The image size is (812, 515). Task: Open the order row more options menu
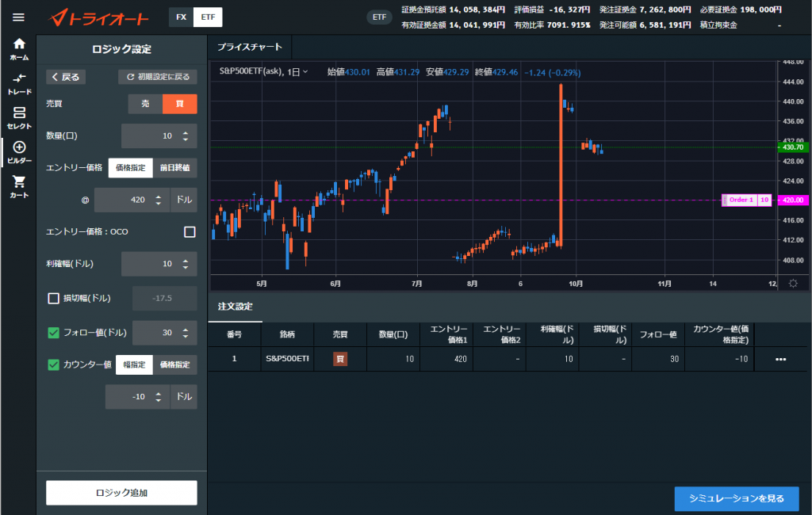(x=780, y=359)
